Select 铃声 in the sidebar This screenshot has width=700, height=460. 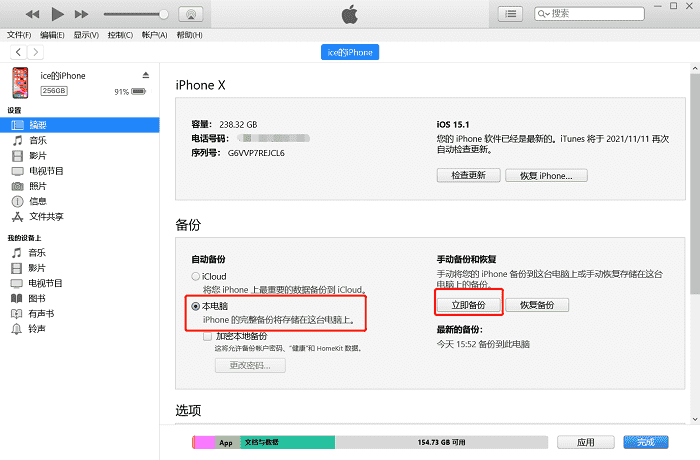pos(79,328)
